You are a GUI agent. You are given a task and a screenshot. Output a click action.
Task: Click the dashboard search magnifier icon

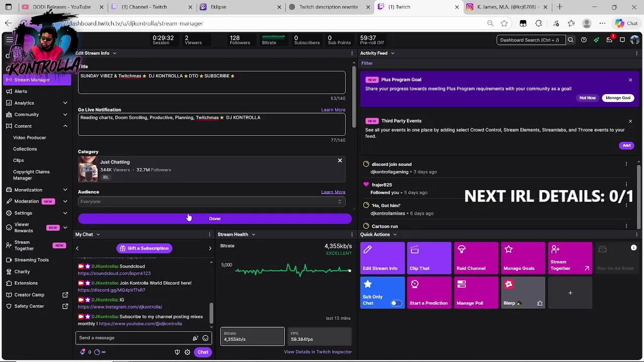coord(571,40)
